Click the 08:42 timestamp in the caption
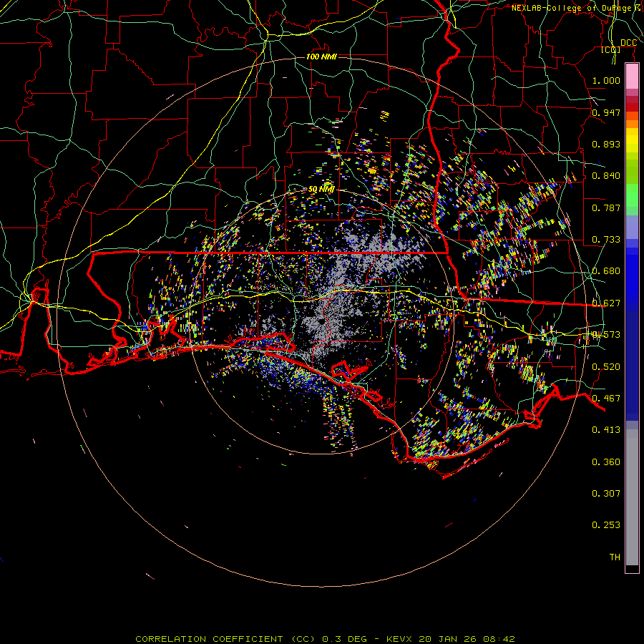The width and height of the screenshot is (644, 644). coord(499,639)
